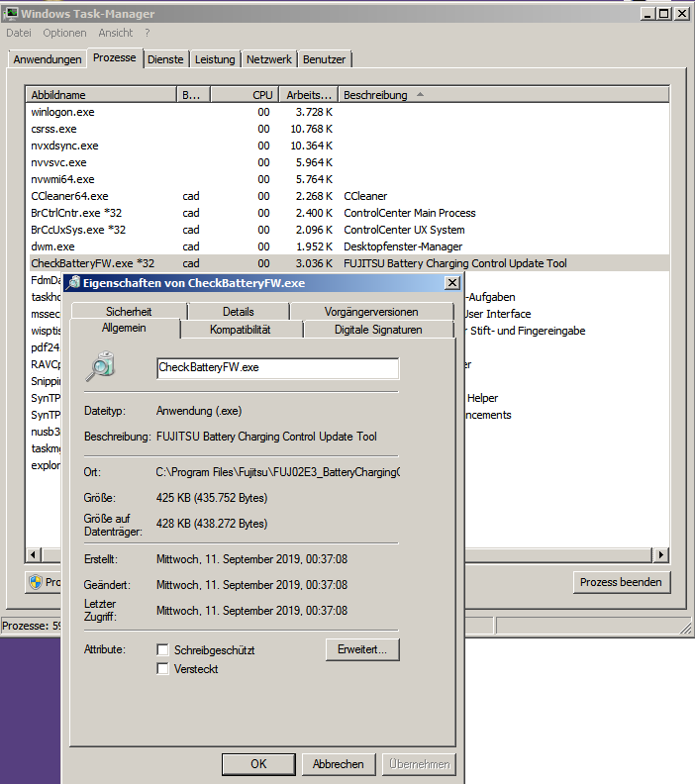The width and height of the screenshot is (695, 784).
Task: Click the 425 KB (435.752 Bytes) size value
Action: pyautogui.click(x=212, y=498)
